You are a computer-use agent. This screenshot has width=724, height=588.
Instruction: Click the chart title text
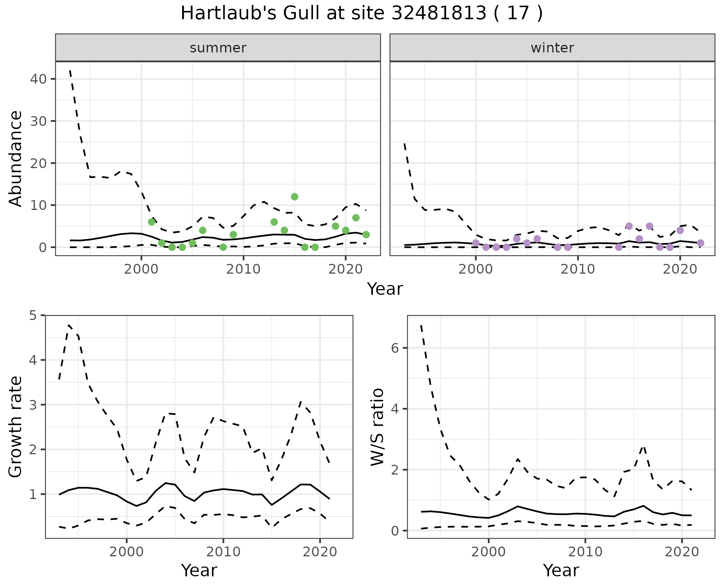(362, 13)
